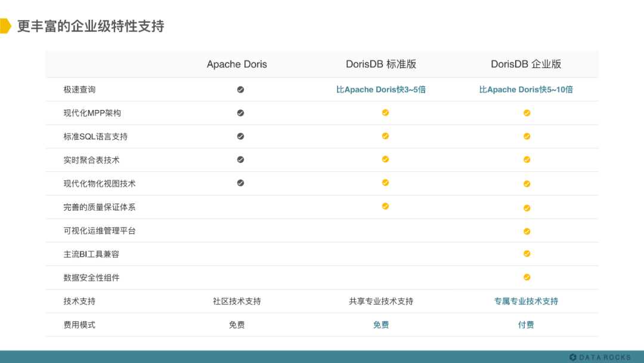Click DorisDB 标准版 checkmark in 完善的质量保证体系 row
Image resolution: width=644 pixels, height=363 pixels.
point(385,207)
